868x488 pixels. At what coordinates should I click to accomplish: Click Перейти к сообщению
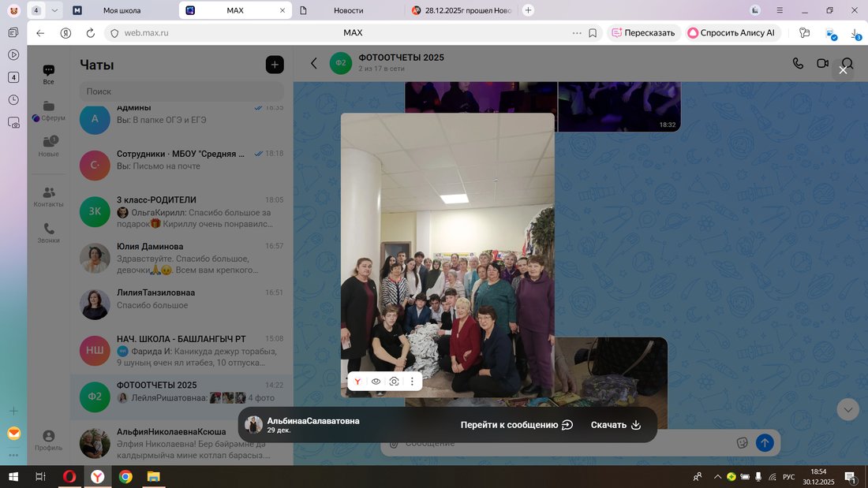pyautogui.click(x=516, y=425)
